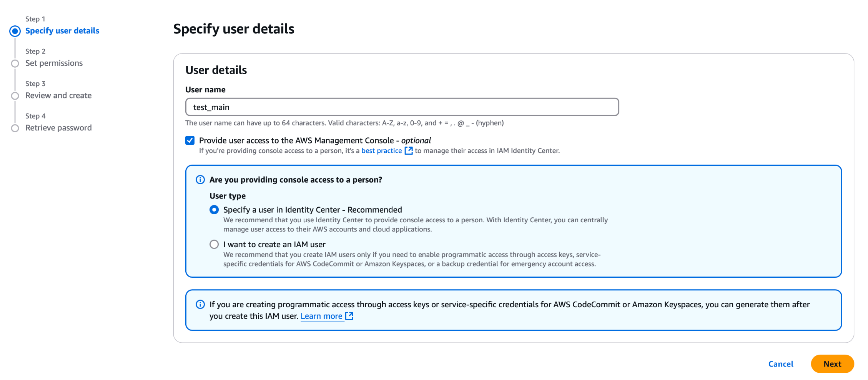Open the Retrieve password step
Screen dimensions: 868x380
(x=58, y=128)
